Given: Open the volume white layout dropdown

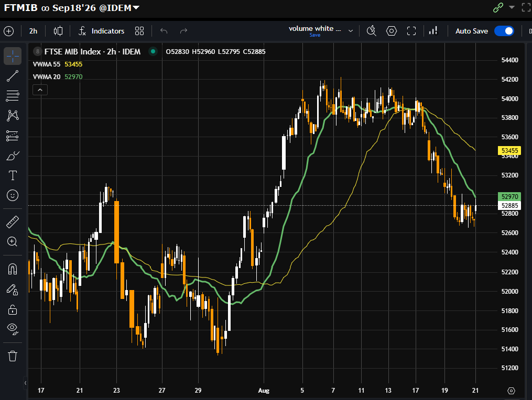Looking at the screenshot, I should 351,31.
